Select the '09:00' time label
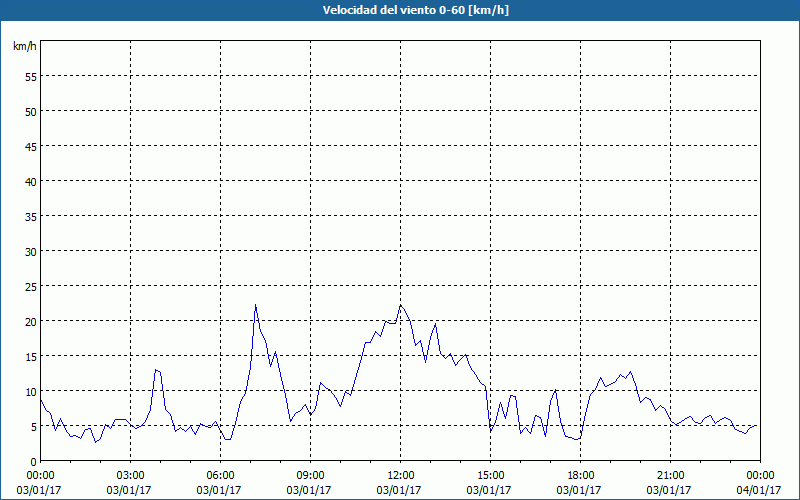This screenshot has height=500, width=800. click(x=310, y=476)
